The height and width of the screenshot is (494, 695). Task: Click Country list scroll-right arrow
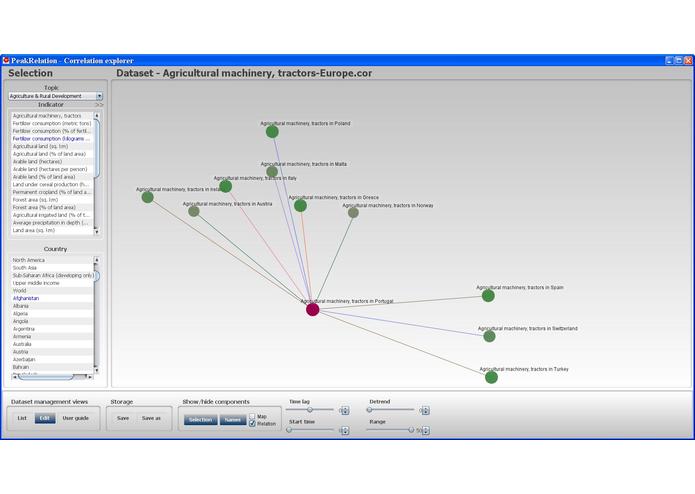pos(90,377)
